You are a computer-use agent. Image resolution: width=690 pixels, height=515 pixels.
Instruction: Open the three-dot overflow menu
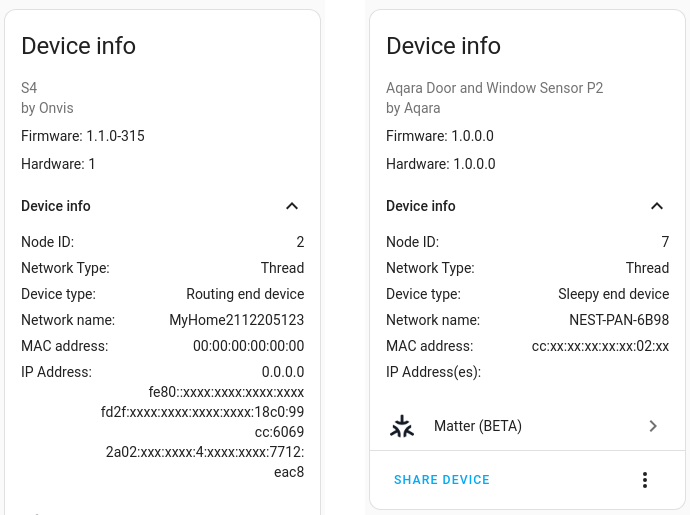tap(645, 480)
